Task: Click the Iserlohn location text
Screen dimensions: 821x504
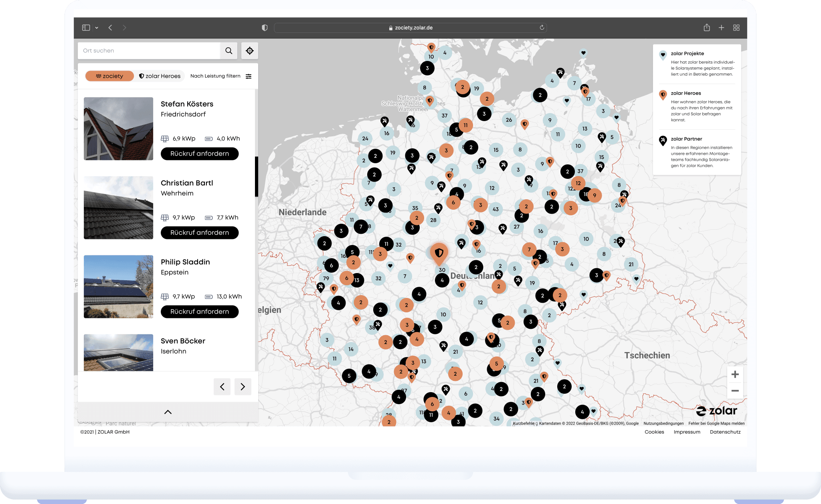Action: coord(173,351)
